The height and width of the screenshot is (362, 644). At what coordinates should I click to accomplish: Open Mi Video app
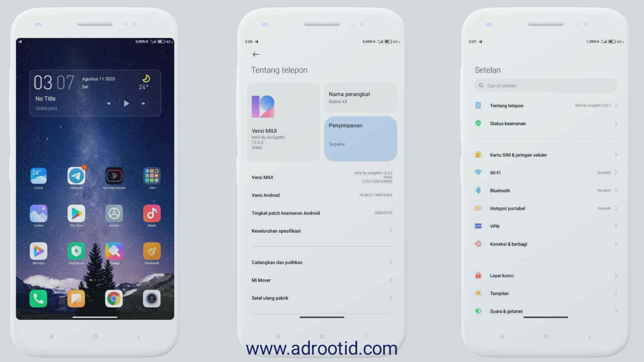point(38,251)
